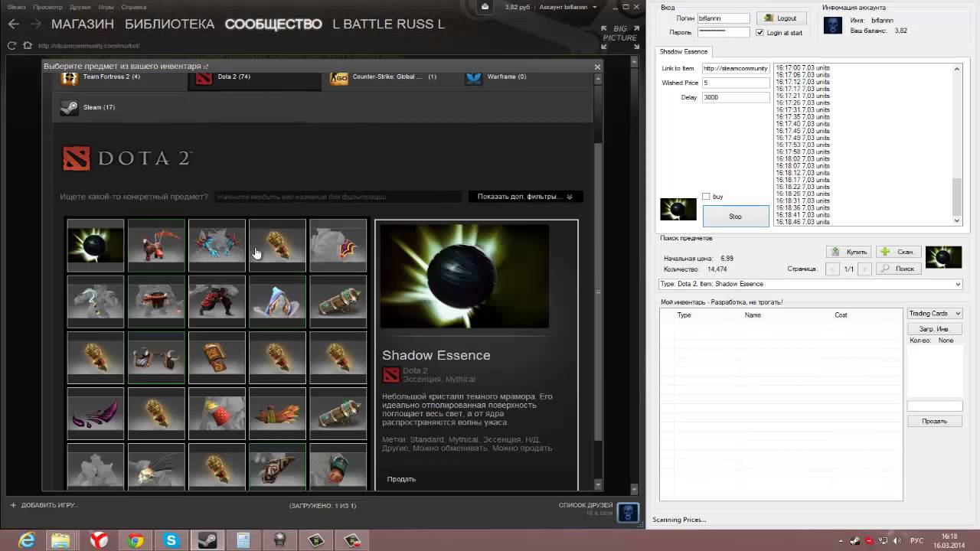Image resolution: width=980 pixels, height=551 pixels.
Task: Click the Купить button
Action: pyautogui.click(x=849, y=252)
